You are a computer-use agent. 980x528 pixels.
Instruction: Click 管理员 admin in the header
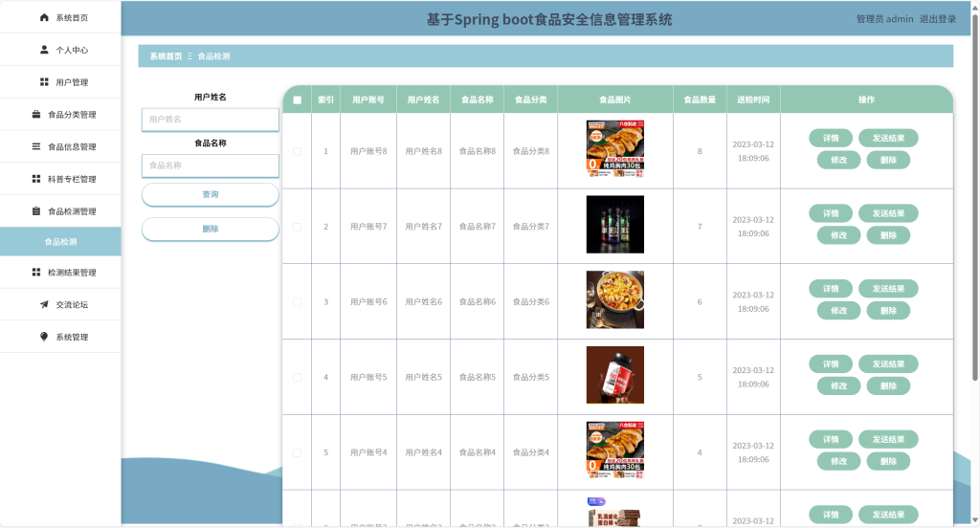(884, 19)
